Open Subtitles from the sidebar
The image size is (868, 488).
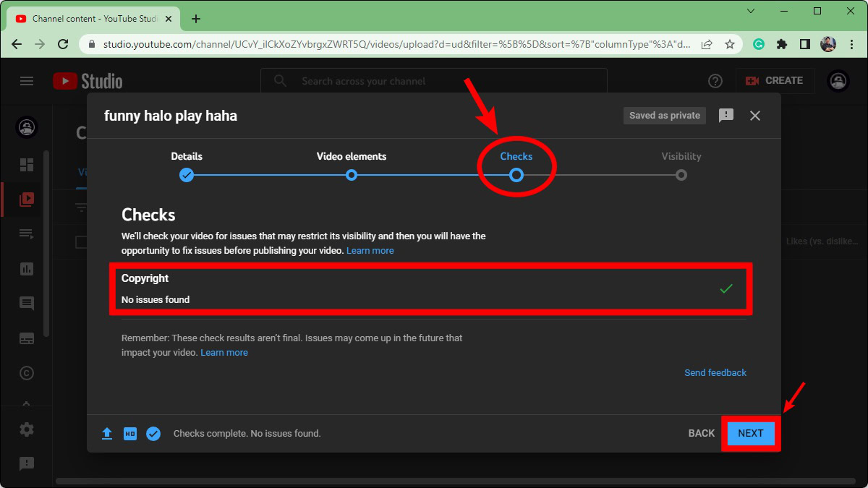click(27, 338)
